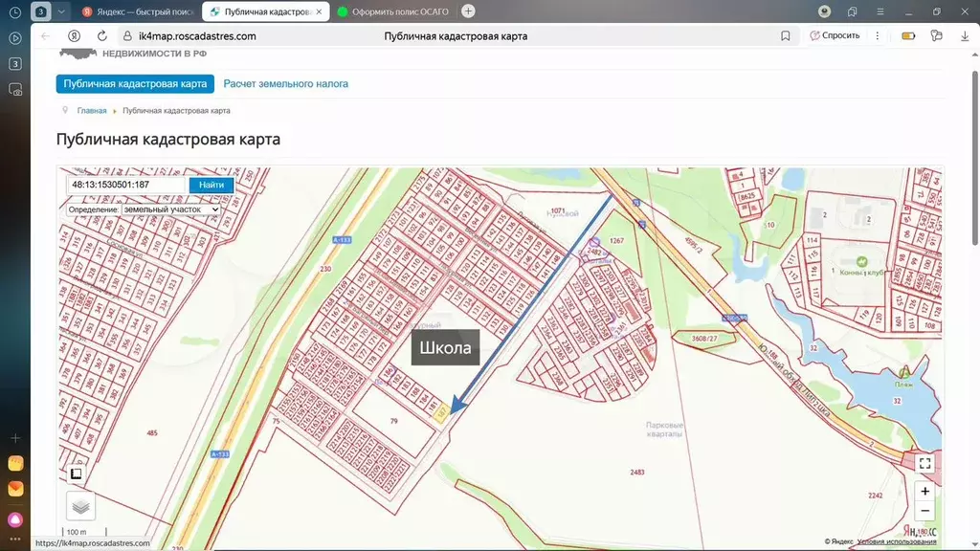Click the page vertical scrollbar thumb

(x=974, y=158)
